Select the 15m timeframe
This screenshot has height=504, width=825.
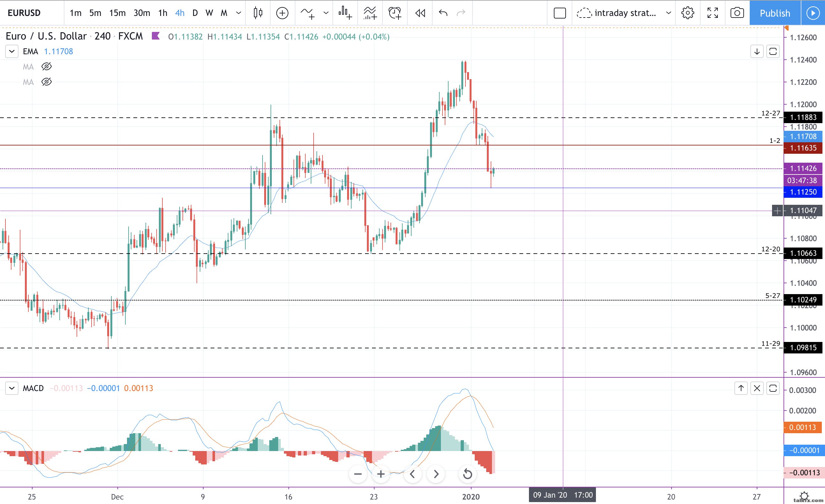coord(117,13)
